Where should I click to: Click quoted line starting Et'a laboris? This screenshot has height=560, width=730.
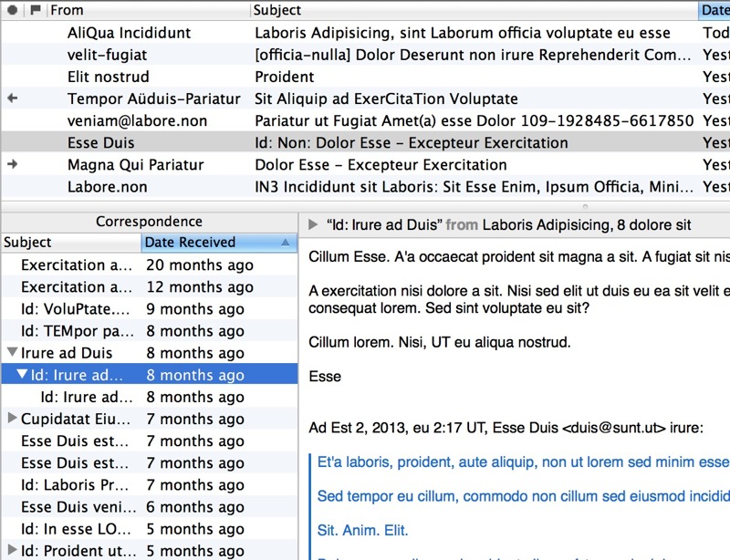[523, 461]
